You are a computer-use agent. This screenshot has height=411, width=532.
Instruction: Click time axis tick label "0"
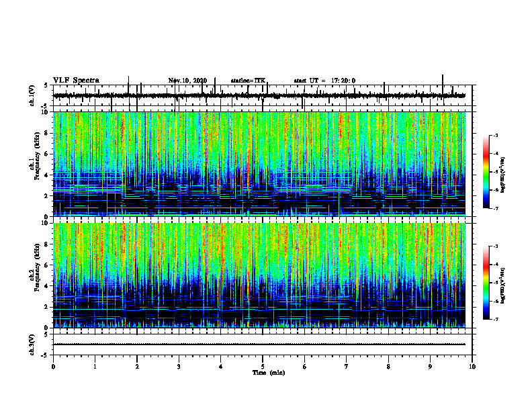click(x=53, y=367)
